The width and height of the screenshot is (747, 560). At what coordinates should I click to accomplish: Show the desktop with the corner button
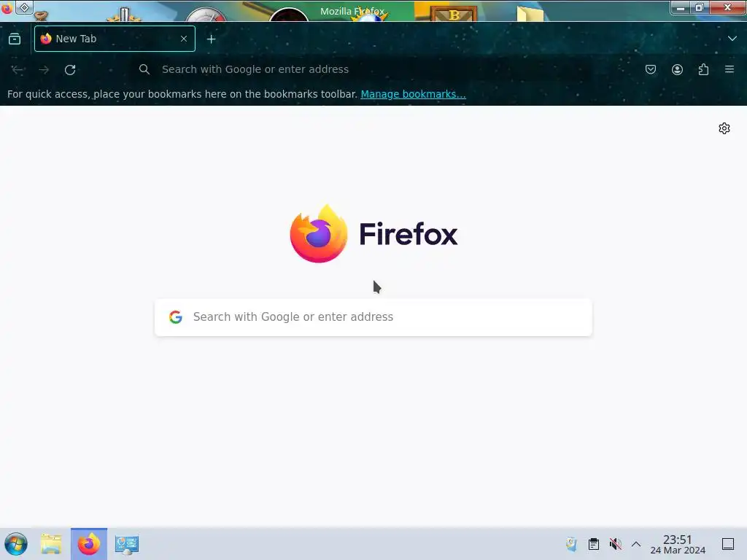pos(728,544)
